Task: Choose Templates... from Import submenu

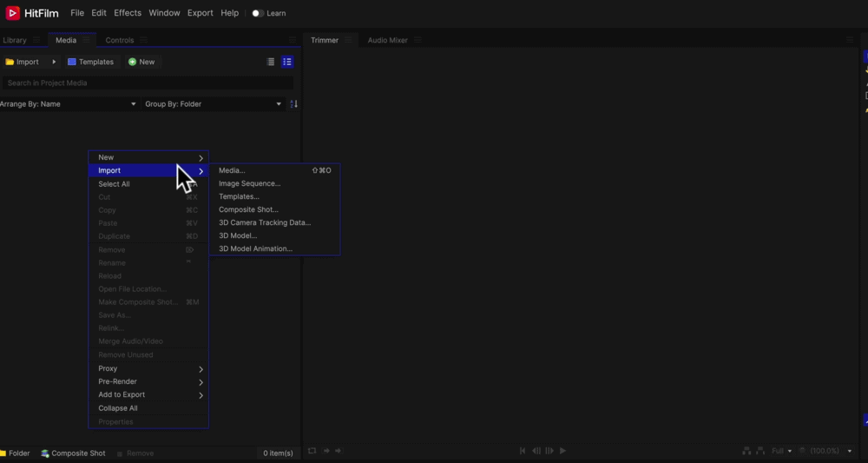Action: (x=274, y=196)
